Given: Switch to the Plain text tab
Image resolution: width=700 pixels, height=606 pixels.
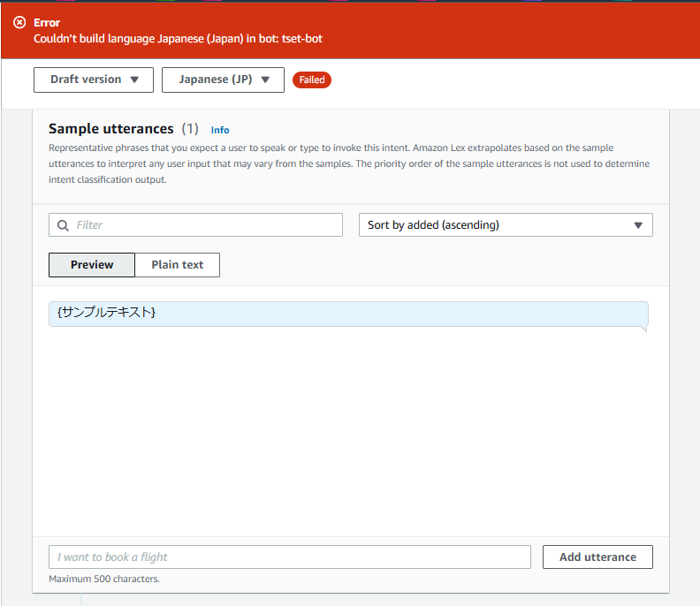Looking at the screenshot, I should coord(178,265).
